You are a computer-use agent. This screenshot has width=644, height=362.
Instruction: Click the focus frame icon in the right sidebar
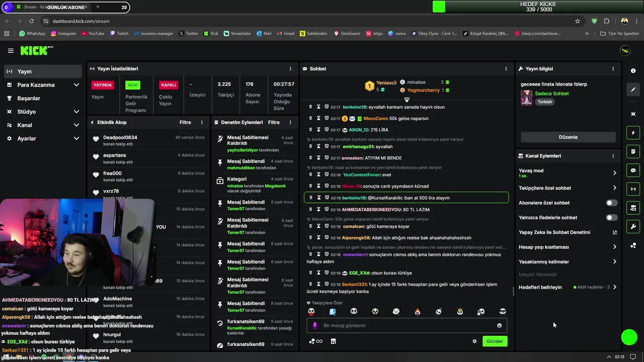[633, 114]
